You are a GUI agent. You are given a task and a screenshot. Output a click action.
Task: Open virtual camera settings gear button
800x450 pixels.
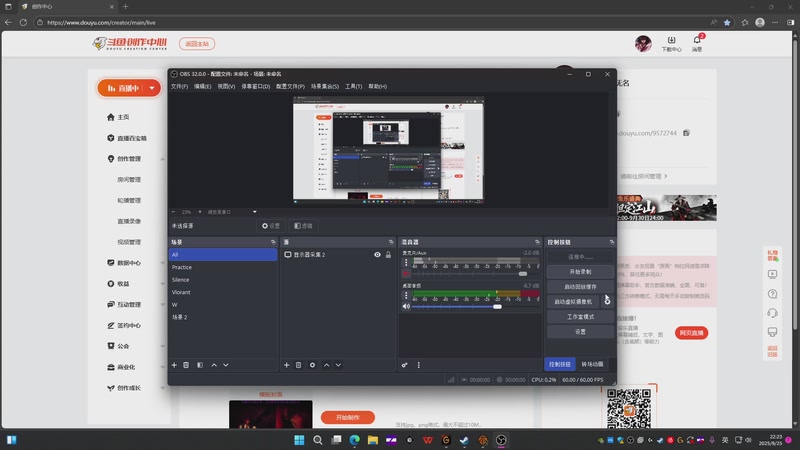click(x=607, y=301)
